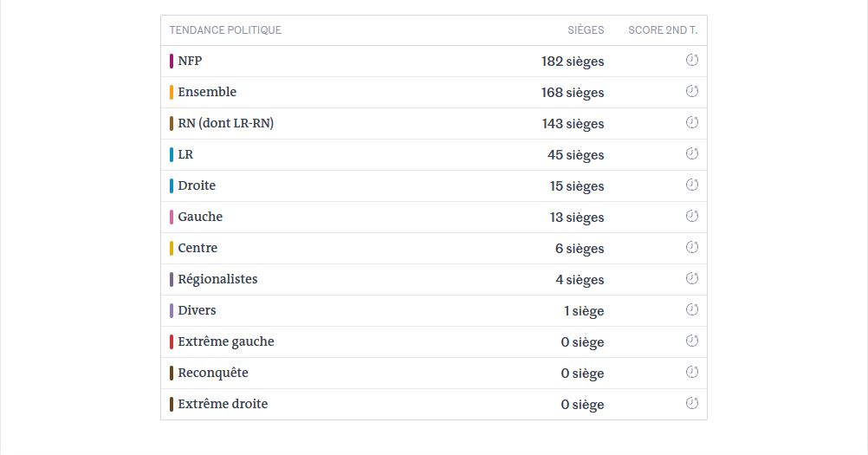Click the clock icon in the Extrême gauche row
Screen dimensions: 868x455
(691, 341)
